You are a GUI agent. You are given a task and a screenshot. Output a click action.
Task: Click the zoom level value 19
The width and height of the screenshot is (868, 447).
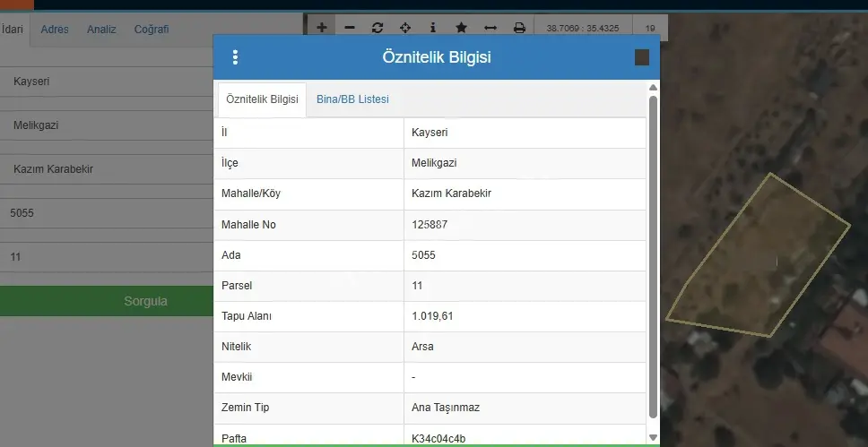(x=650, y=28)
